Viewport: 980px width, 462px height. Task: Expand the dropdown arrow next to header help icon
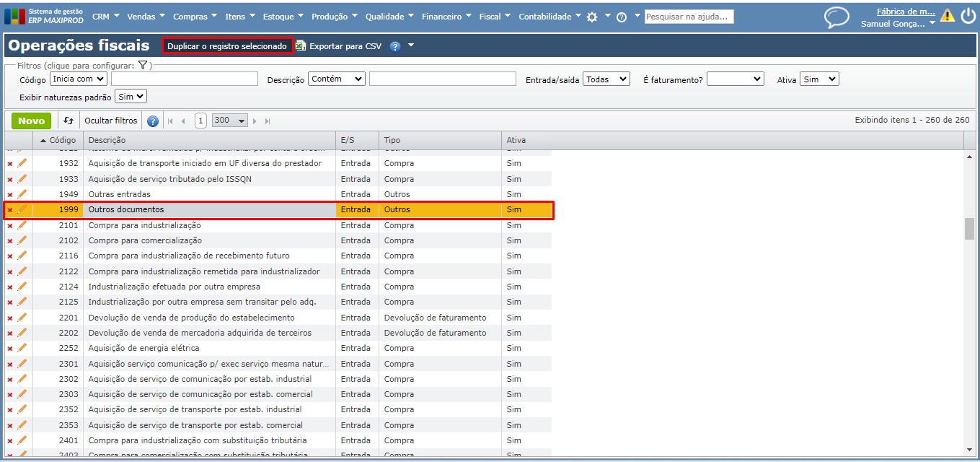click(x=411, y=45)
